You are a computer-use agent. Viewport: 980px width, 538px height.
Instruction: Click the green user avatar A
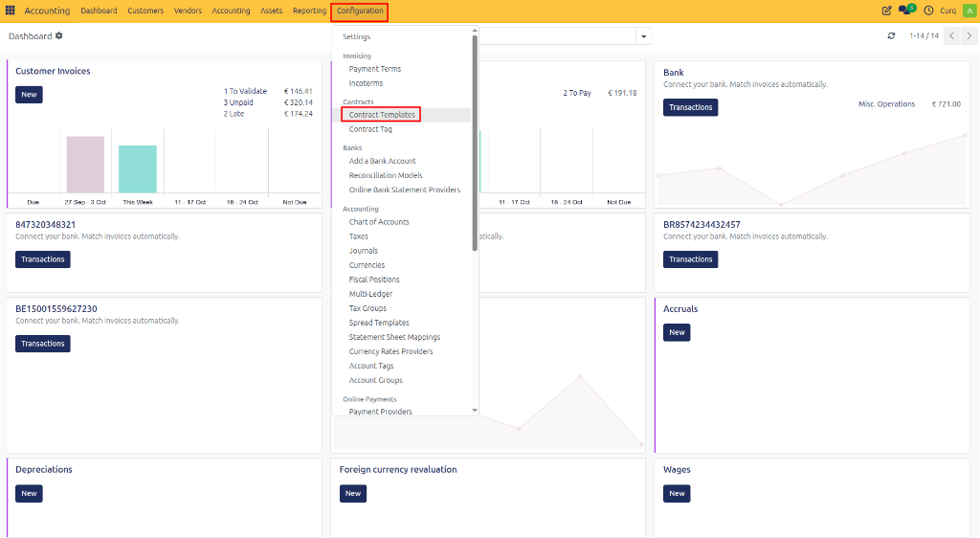[x=969, y=11]
